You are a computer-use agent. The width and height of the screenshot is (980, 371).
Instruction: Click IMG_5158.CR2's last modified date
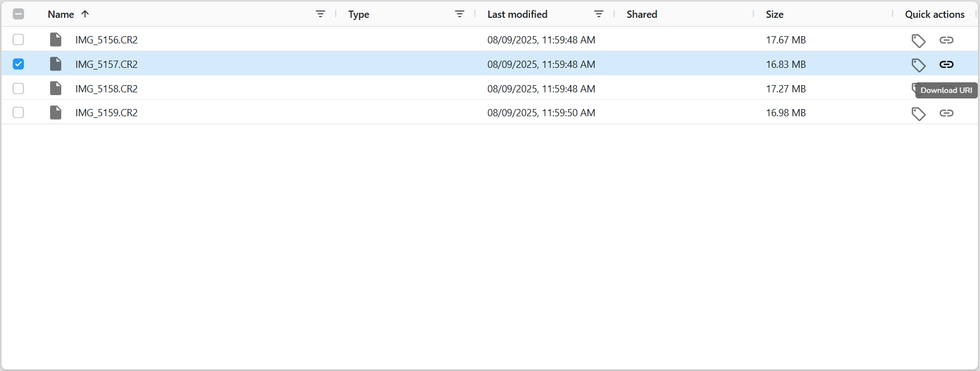click(541, 89)
